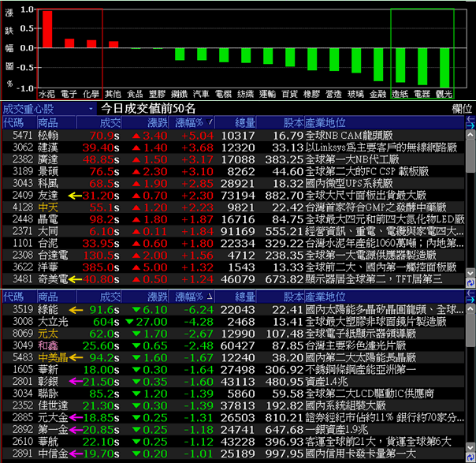Select stock row 2885 元大金

click(233, 418)
